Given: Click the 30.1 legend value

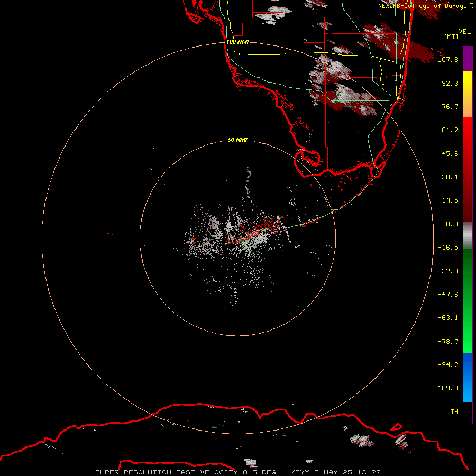Looking at the screenshot, I should pyautogui.click(x=450, y=177).
